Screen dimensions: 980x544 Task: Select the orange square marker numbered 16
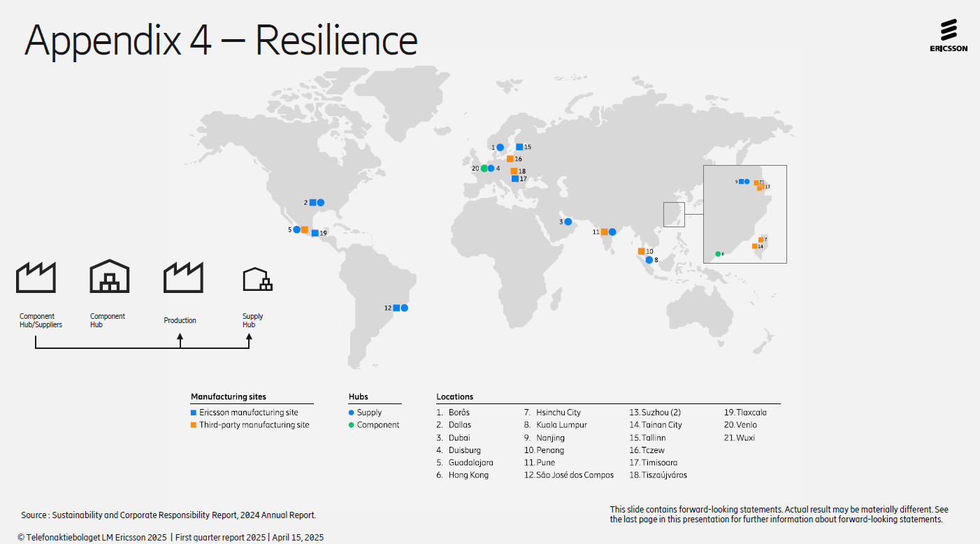point(510,159)
